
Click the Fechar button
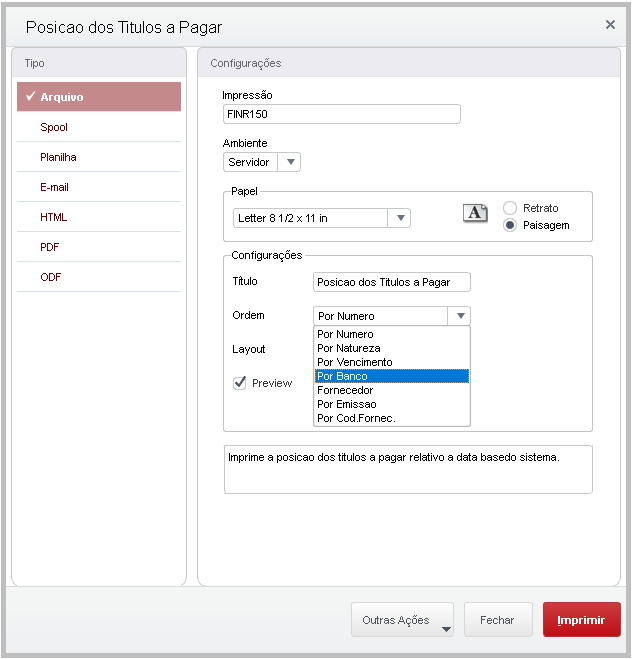497,620
